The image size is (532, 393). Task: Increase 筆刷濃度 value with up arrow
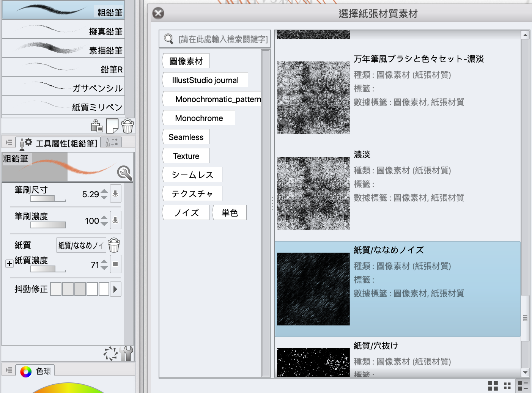[104, 217]
